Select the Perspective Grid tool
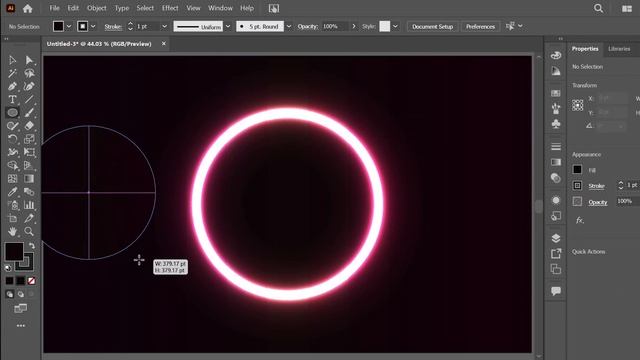 point(29,165)
